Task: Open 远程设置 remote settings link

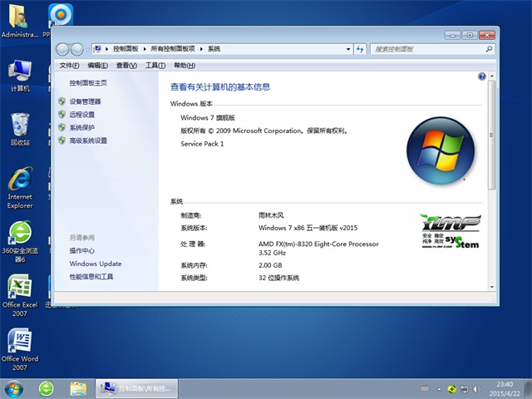Action: pos(82,115)
